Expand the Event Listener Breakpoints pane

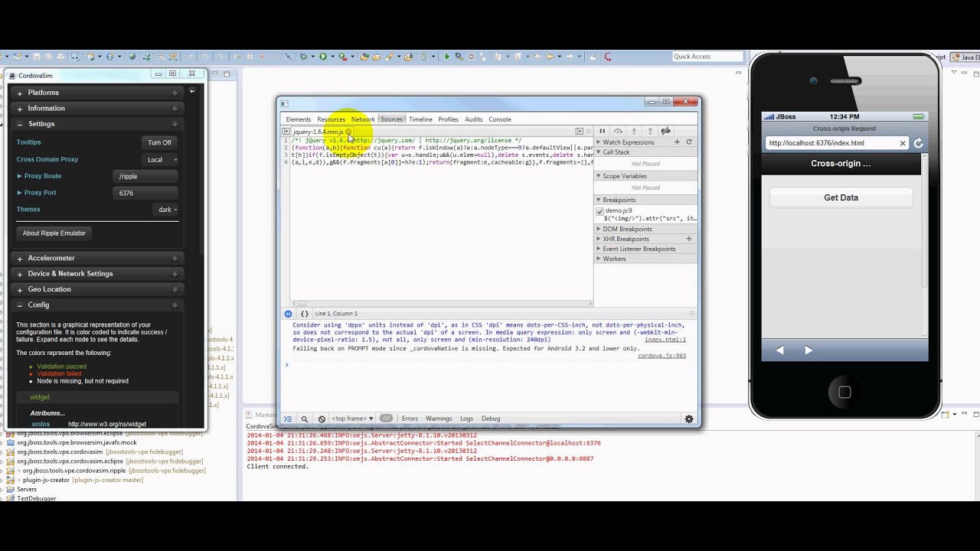(x=645, y=249)
